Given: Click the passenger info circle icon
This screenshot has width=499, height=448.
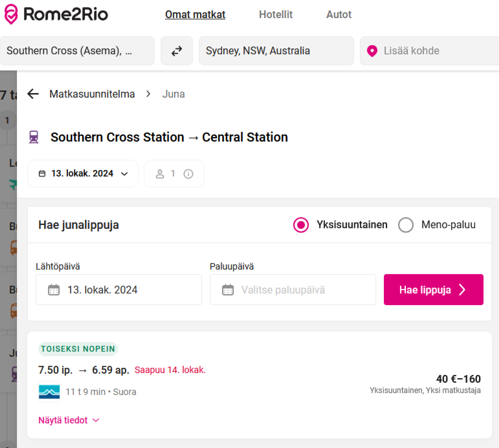Looking at the screenshot, I should click(x=188, y=174).
